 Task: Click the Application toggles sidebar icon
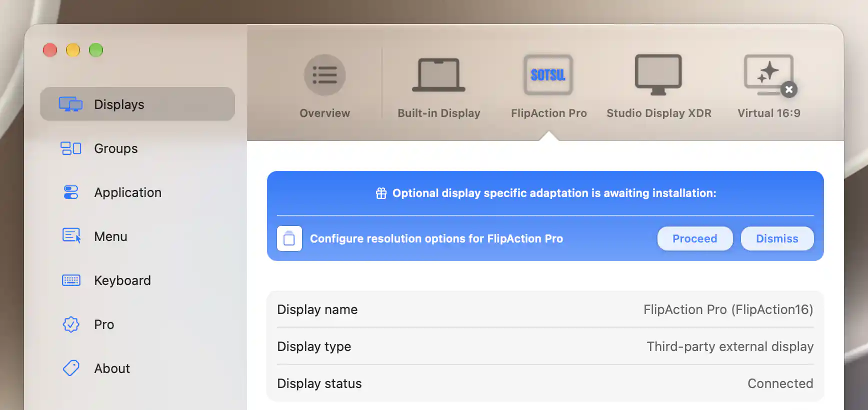[x=70, y=192]
